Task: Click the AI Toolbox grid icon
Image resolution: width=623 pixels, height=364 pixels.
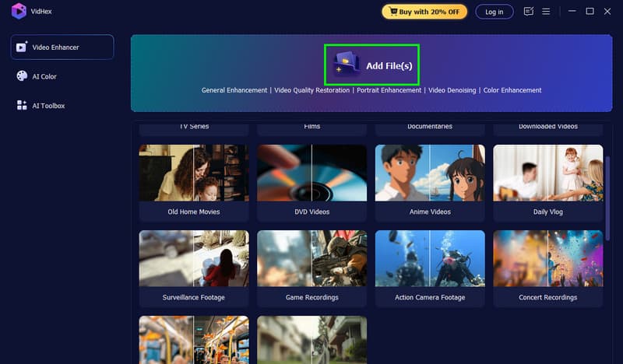Action: 22,105
